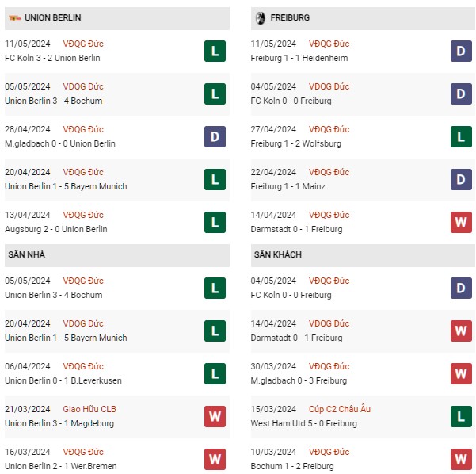Click the Freiburg club crest icon
This screenshot has height=474, width=476.
260,18
